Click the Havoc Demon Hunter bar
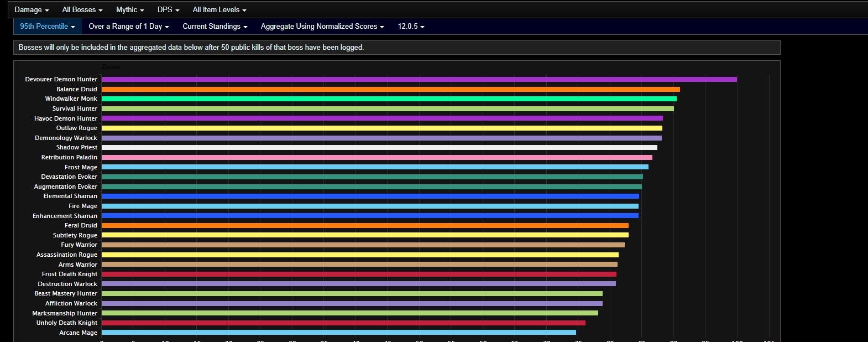The width and height of the screenshot is (868, 342). coord(382,118)
